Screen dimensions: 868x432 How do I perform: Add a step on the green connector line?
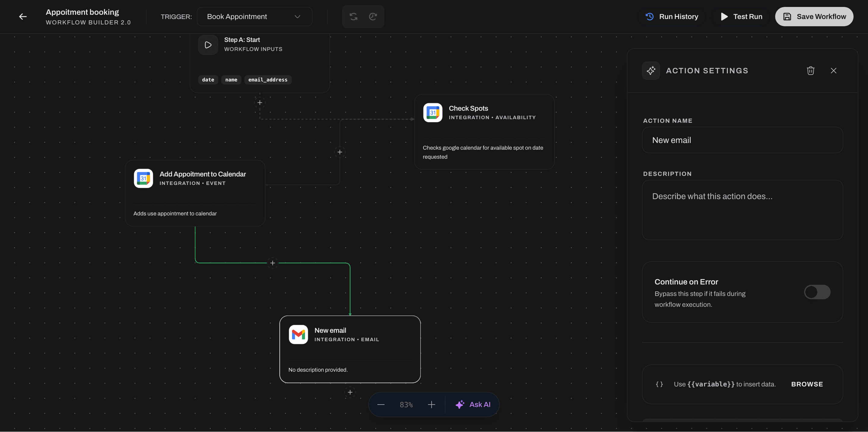[x=272, y=263]
